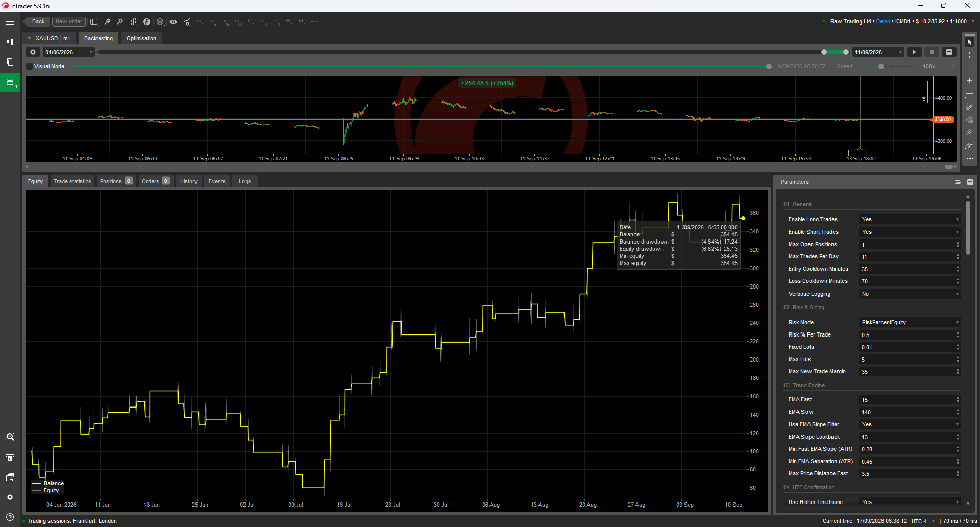
Task: Save backtest report with disk icon
Action: 949,52
